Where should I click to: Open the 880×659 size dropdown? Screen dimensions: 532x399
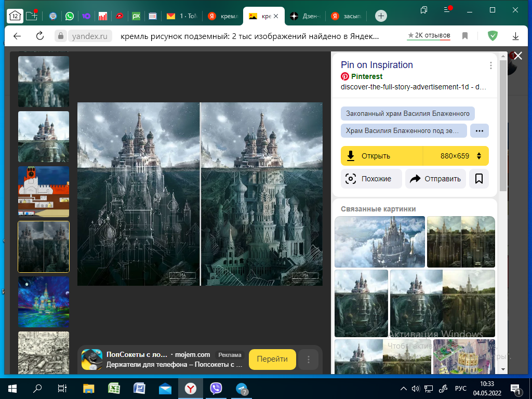(456, 156)
